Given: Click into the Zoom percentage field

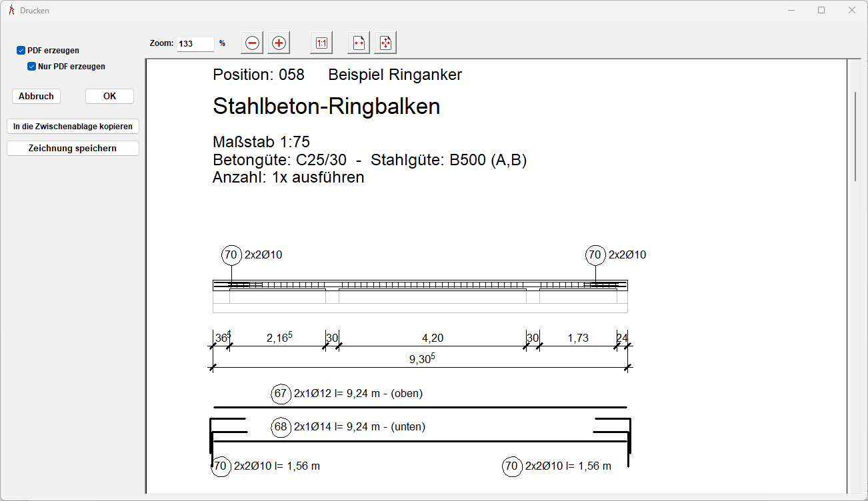Looking at the screenshot, I should point(195,44).
